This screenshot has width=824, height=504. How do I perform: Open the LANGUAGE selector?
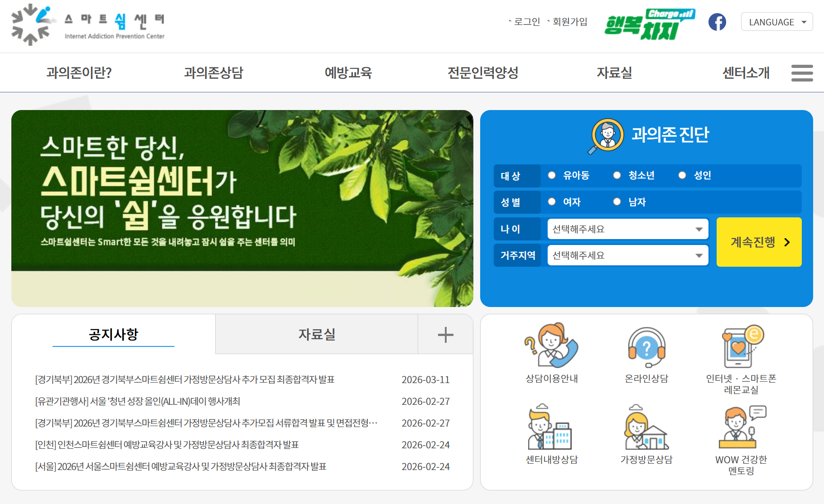point(776,22)
